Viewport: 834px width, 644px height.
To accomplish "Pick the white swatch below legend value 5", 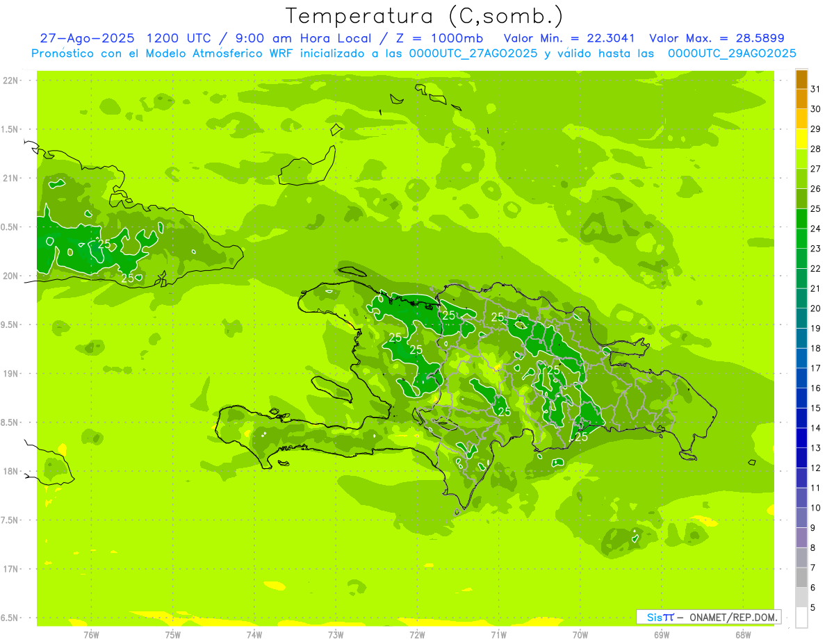I will (x=801, y=618).
